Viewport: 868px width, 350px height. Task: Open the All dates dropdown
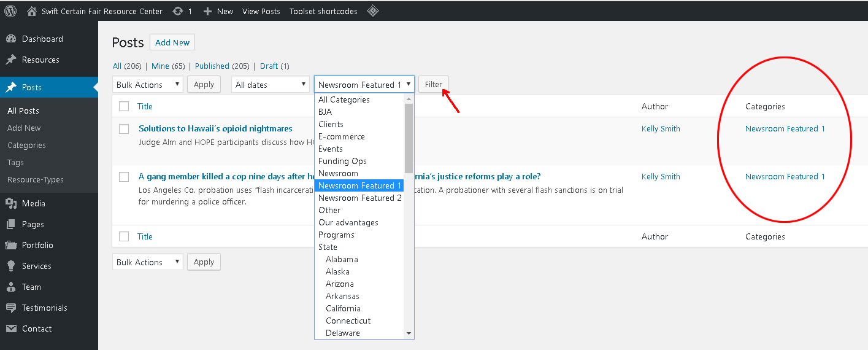pyautogui.click(x=271, y=85)
